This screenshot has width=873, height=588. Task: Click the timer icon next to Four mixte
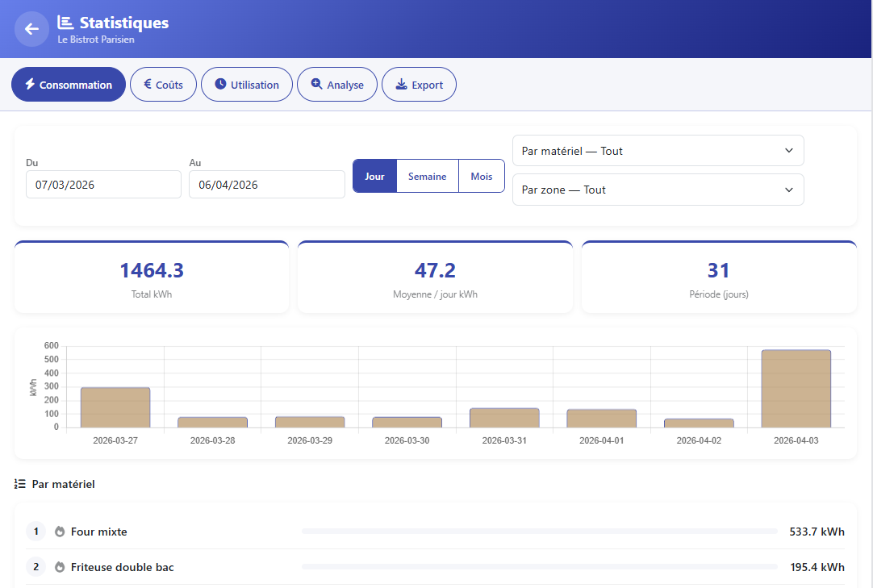(x=59, y=532)
